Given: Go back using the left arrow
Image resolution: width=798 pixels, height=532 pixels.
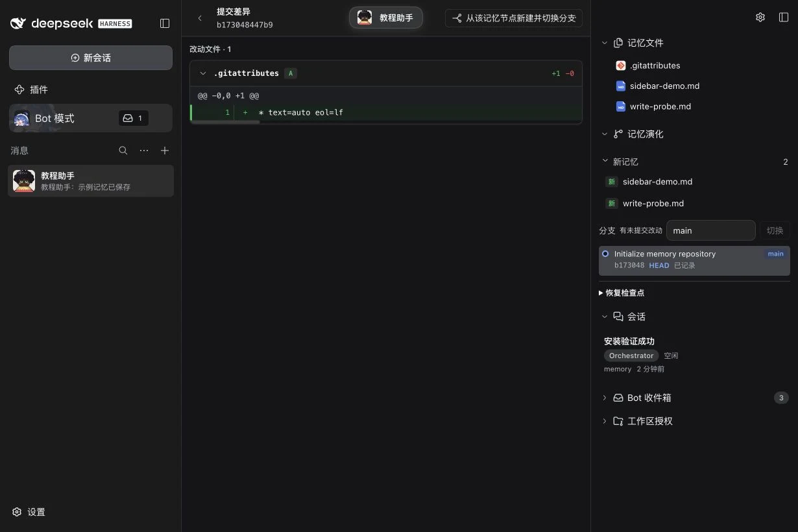Looking at the screenshot, I should pos(200,18).
